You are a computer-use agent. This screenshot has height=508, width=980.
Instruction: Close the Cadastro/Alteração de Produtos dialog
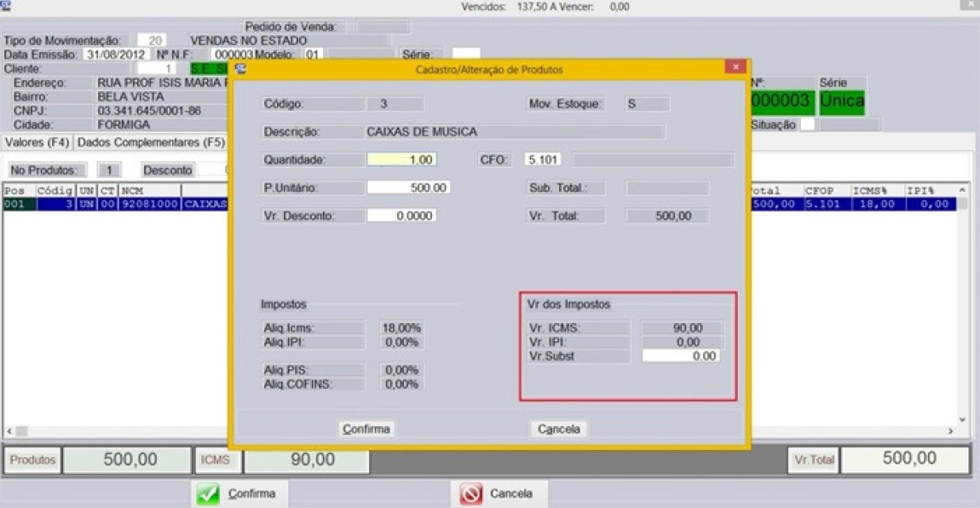click(x=735, y=67)
